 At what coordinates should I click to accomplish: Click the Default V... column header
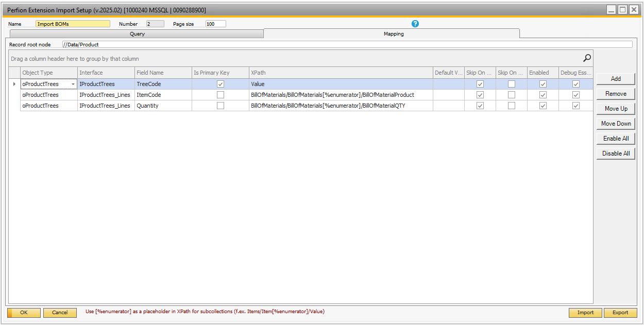pyautogui.click(x=449, y=73)
